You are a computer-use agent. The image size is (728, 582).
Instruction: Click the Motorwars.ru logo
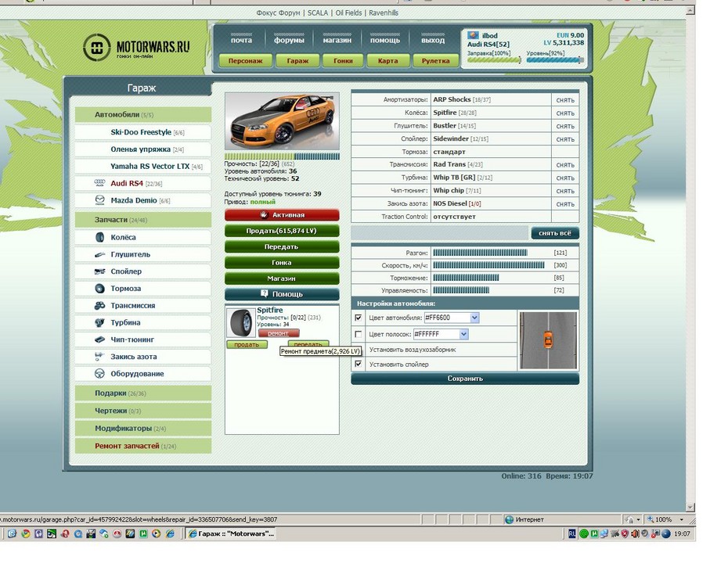point(136,48)
